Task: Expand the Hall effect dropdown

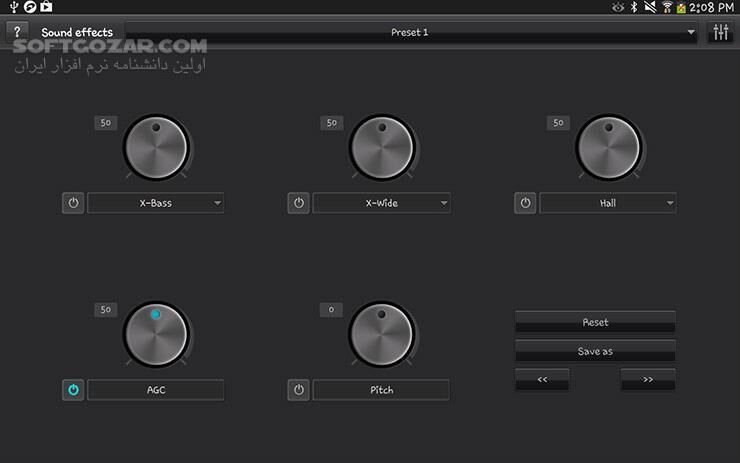Action: coord(608,203)
